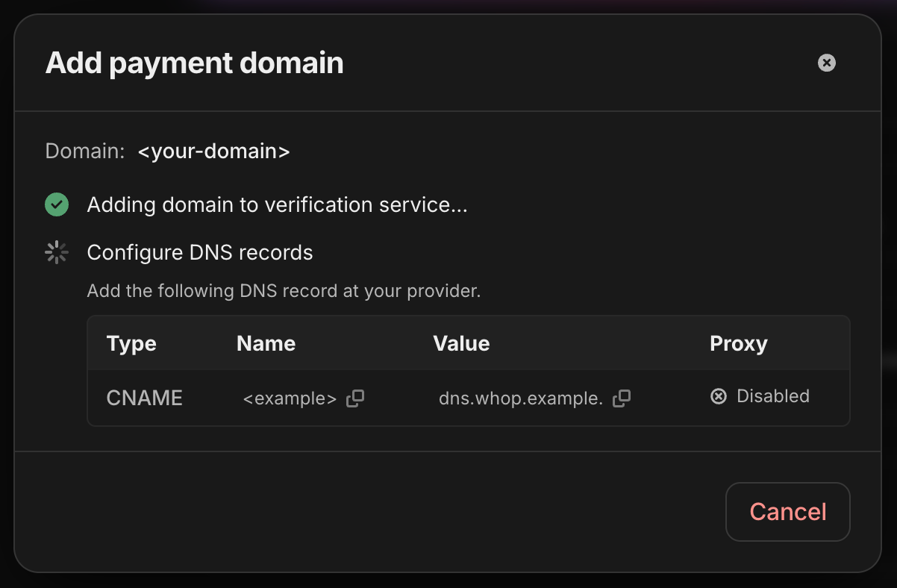Click the X icon to dismiss the dialog
The width and height of the screenshot is (897, 588).
pyautogui.click(x=826, y=63)
